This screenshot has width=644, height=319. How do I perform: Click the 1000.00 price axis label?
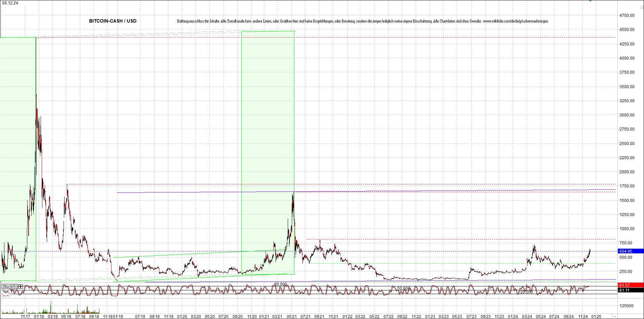click(627, 229)
